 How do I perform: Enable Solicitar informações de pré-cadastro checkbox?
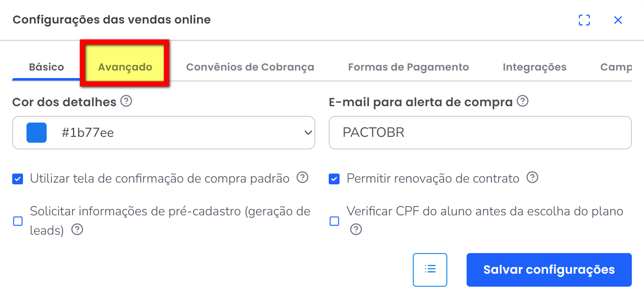[18, 221]
